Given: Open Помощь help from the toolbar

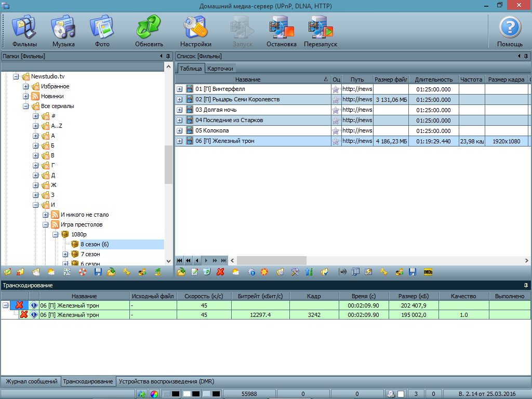Looking at the screenshot, I should pyautogui.click(x=510, y=31).
